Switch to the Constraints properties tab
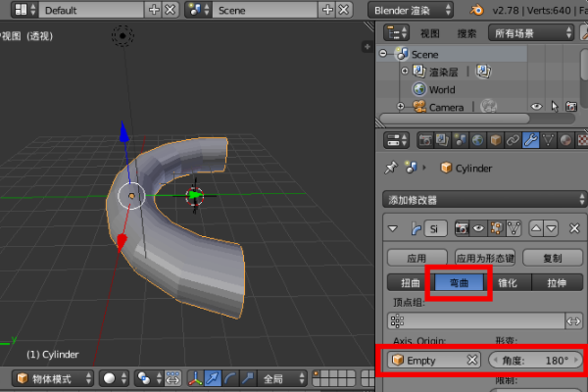 pyautogui.click(x=513, y=141)
